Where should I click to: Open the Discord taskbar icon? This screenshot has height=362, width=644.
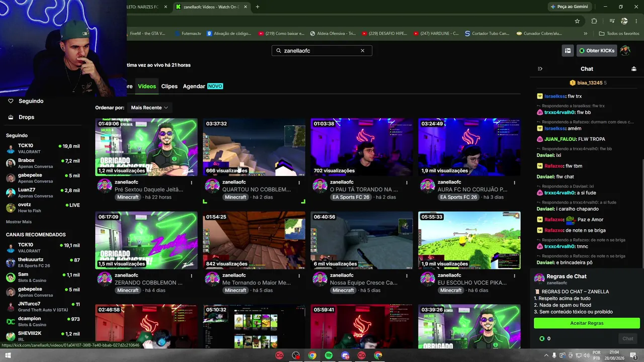(x=345, y=355)
